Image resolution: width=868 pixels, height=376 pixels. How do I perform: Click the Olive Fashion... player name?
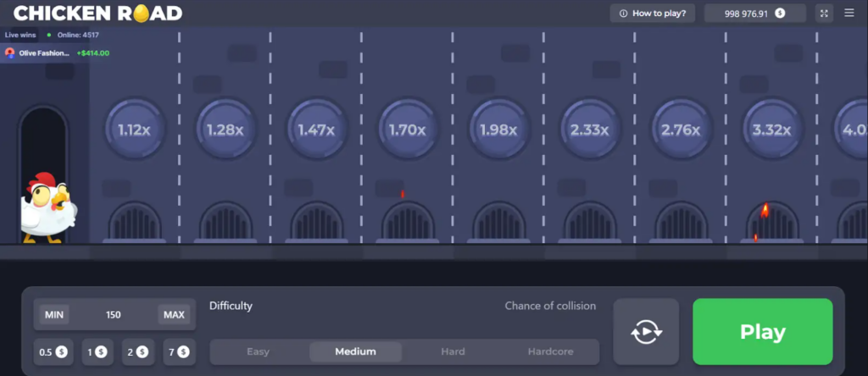(x=44, y=53)
